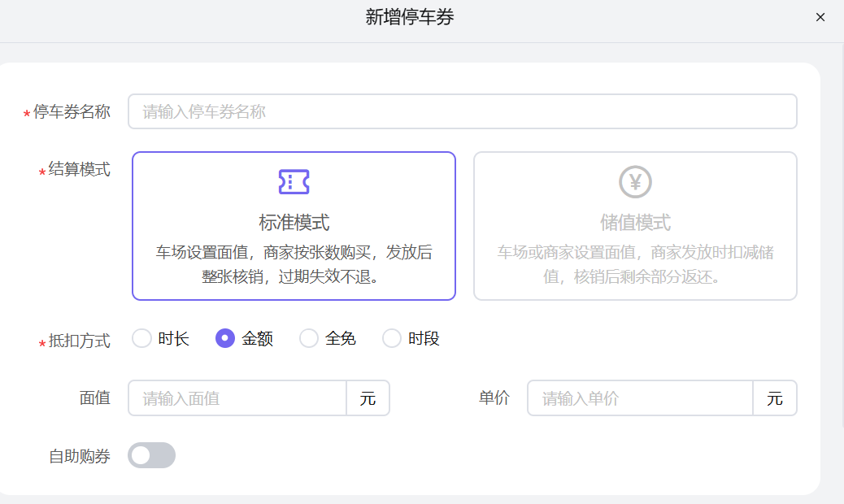Click the 停车券名称 input box
Viewport: 844px width, 504px height.
462,111
